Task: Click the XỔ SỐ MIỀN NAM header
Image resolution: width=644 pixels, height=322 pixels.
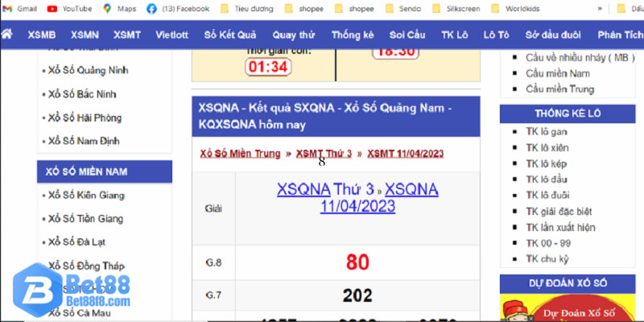Action: pyautogui.click(x=105, y=171)
